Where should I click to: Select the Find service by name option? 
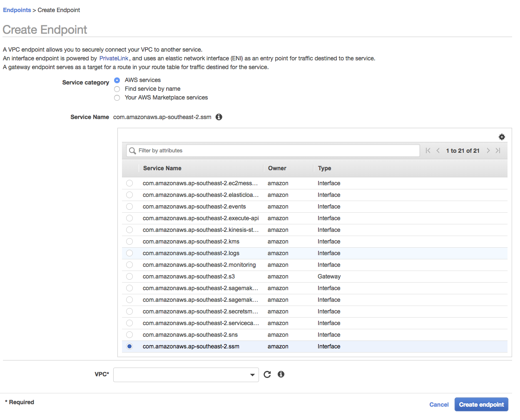[x=117, y=89]
